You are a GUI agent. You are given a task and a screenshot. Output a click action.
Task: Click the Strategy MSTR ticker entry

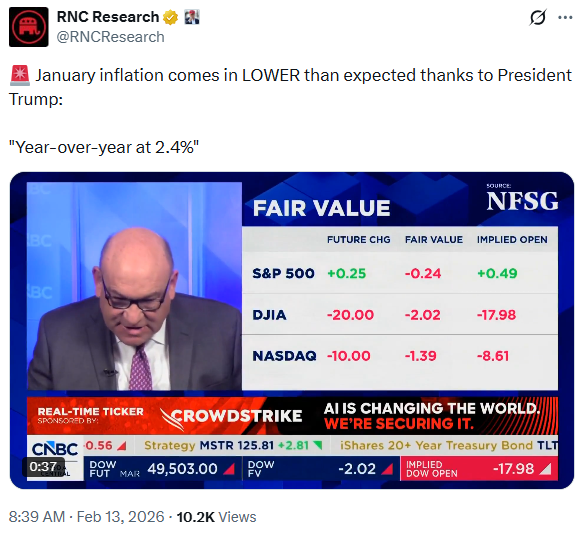coord(233,445)
